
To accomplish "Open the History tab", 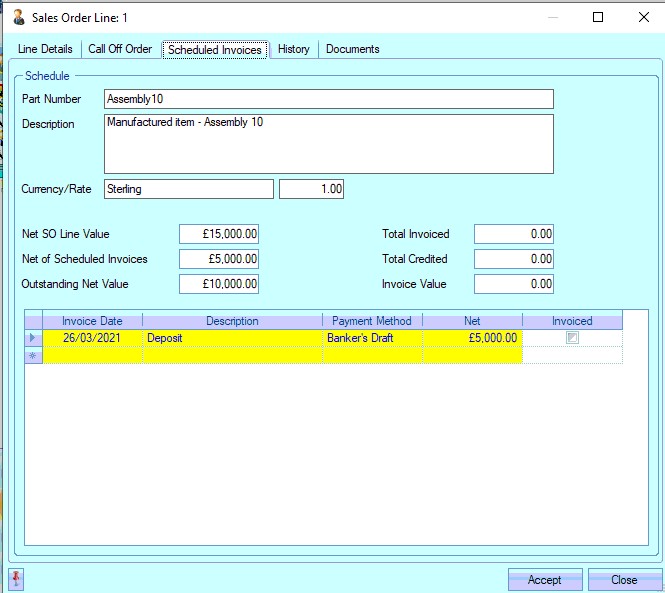I will click(294, 49).
